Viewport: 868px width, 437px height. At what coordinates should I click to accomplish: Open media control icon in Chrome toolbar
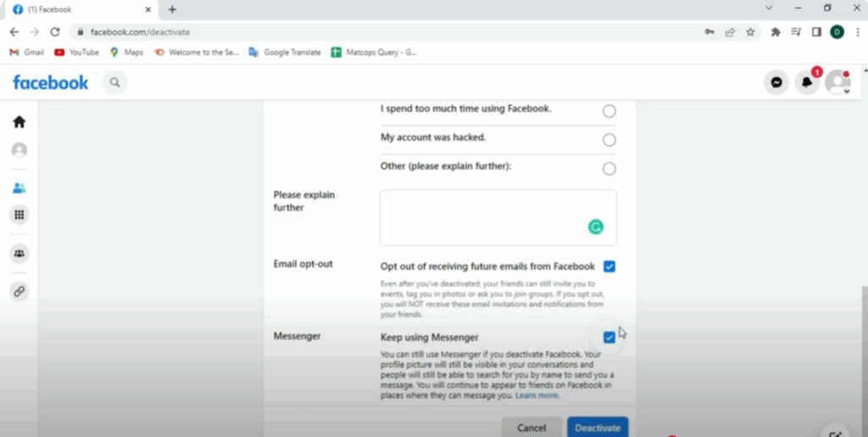pyautogui.click(x=796, y=32)
